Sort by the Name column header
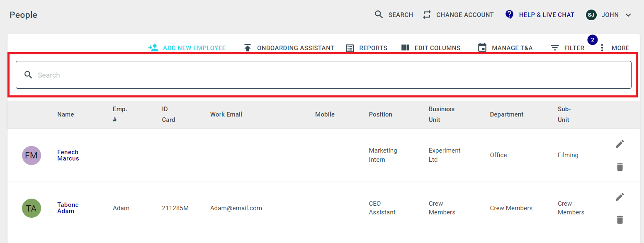 (66, 114)
